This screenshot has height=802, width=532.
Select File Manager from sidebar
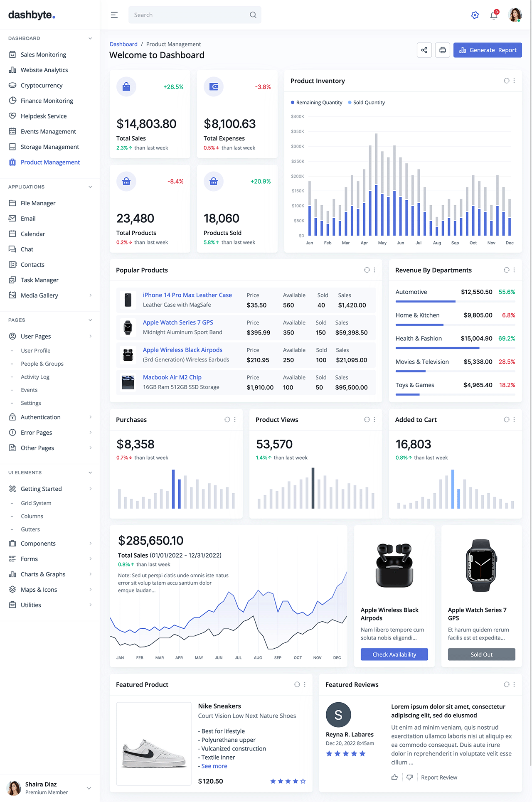[x=38, y=203]
